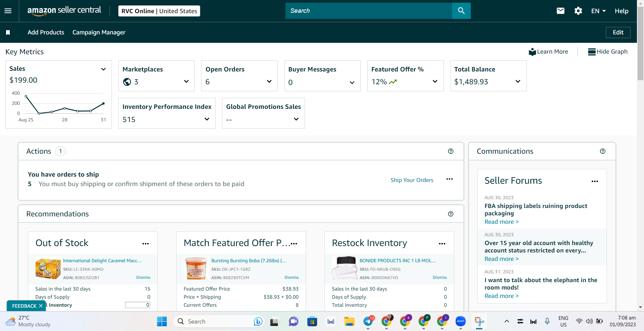The width and height of the screenshot is (644, 331).
Task: Expand the Total Balance dropdown
Action: (518, 82)
